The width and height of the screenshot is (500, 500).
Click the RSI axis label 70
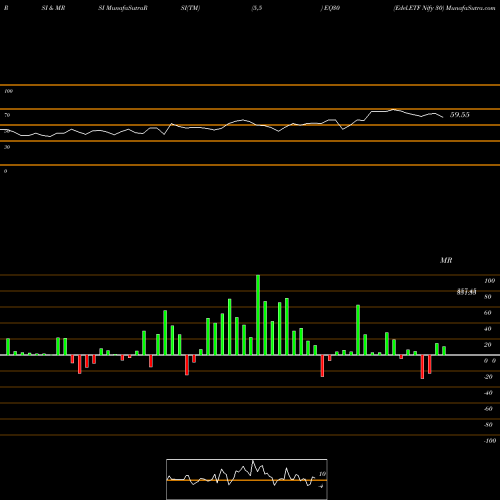[x=7, y=115]
